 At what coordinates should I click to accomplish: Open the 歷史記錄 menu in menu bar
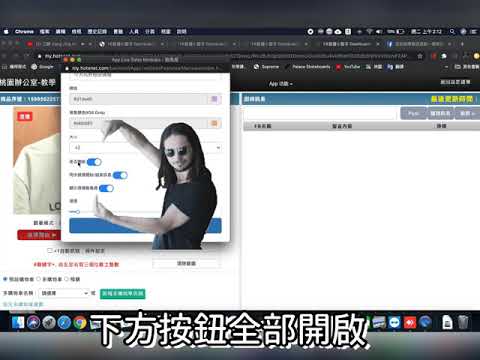coord(97,32)
